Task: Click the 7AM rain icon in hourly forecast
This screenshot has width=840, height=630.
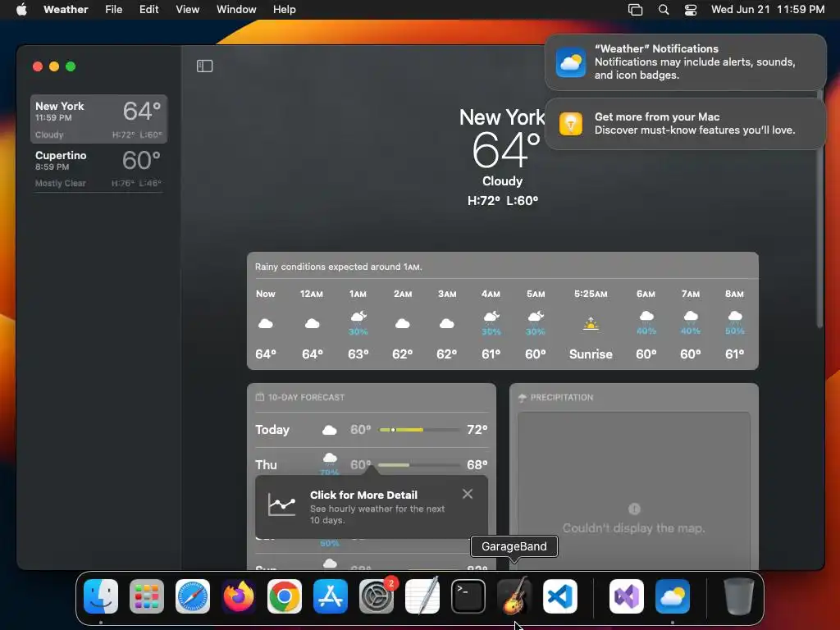Action: [x=691, y=316]
